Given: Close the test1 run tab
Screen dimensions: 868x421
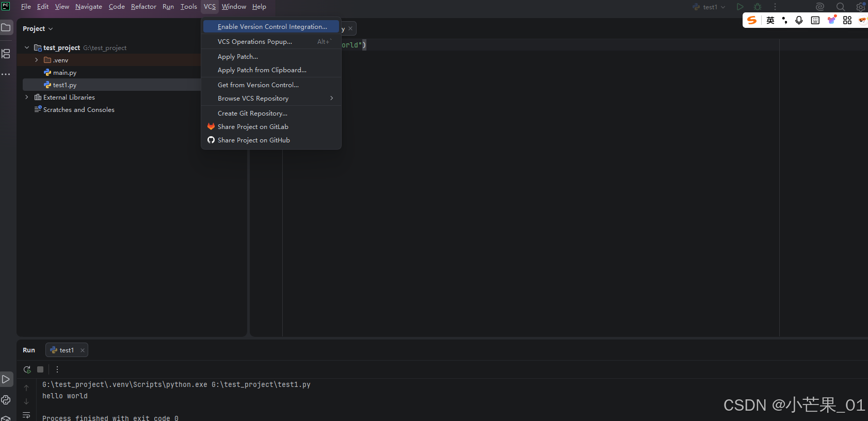Looking at the screenshot, I should coord(83,350).
